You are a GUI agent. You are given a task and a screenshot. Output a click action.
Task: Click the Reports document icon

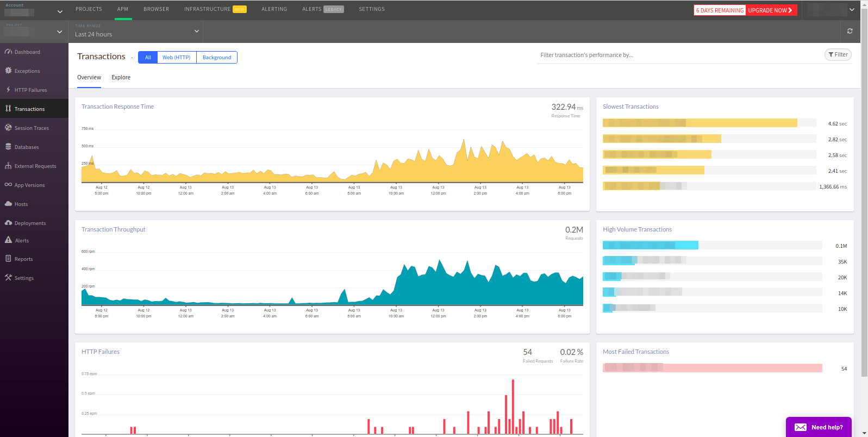pyautogui.click(x=8, y=259)
